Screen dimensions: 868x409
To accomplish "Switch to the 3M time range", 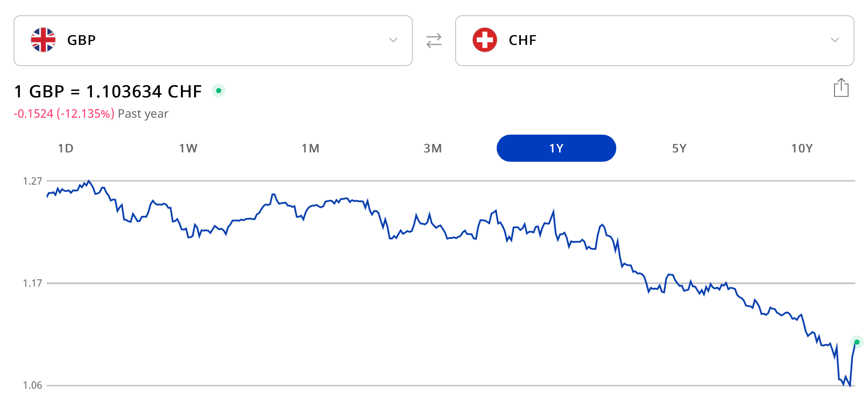I will point(433,148).
